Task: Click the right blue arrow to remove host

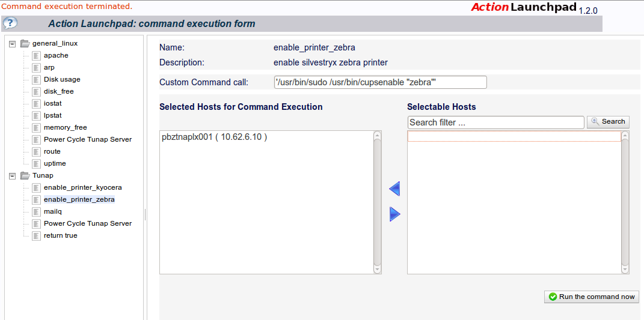Action: click(x=394, y=214)
